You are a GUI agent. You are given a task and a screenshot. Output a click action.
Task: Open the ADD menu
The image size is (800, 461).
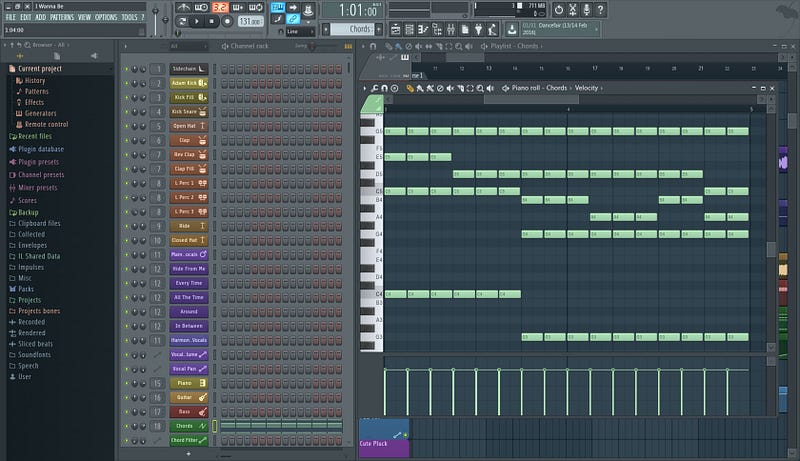[41, 17]
